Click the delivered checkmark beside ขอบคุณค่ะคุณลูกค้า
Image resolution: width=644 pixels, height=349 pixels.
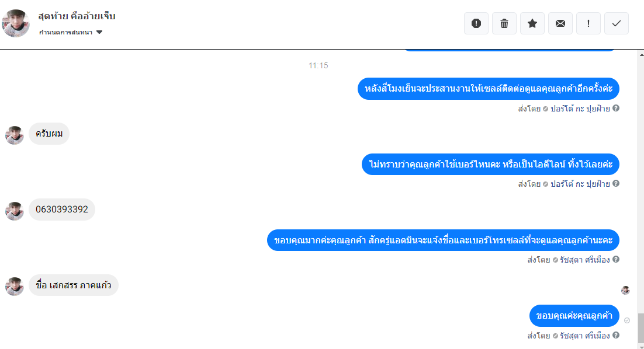tap(626, 320)
